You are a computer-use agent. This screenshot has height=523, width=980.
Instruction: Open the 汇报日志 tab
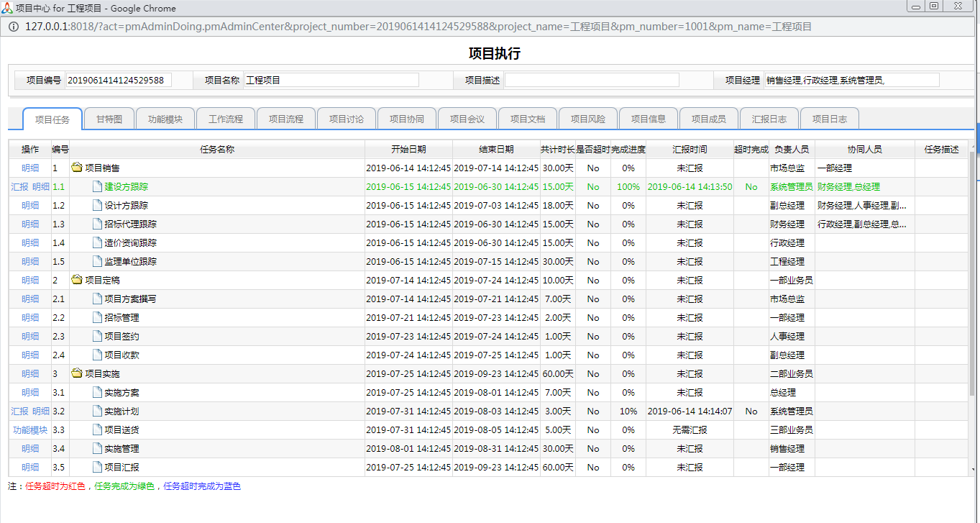coord(769,119)
